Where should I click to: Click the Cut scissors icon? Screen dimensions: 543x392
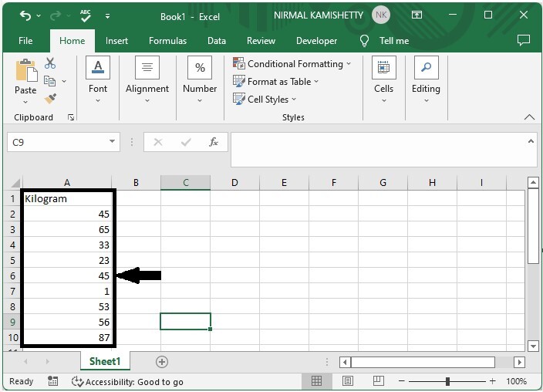tap(50, 63)
